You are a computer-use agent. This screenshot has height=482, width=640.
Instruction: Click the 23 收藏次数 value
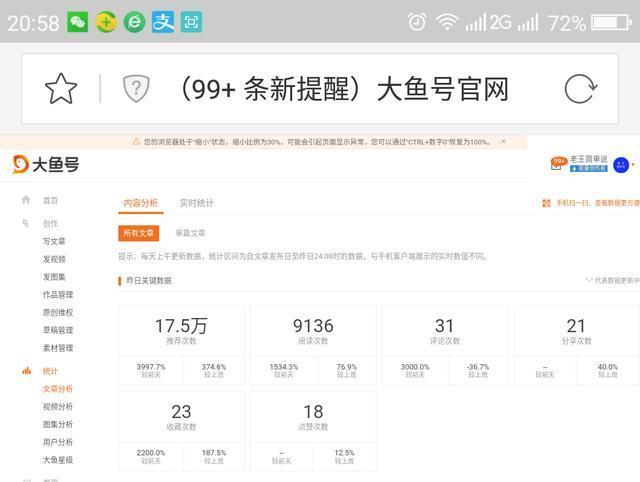pos(181,411)
